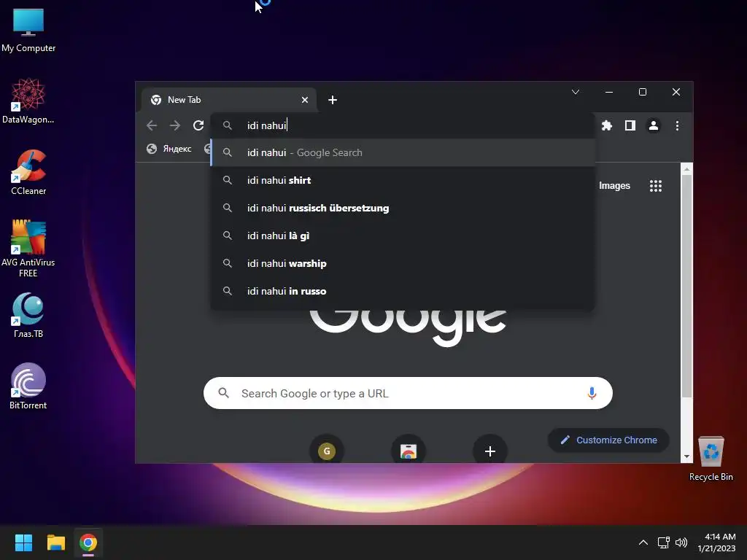Reload the current Chrome page
The image size is (747, 560).
[198, 125]
